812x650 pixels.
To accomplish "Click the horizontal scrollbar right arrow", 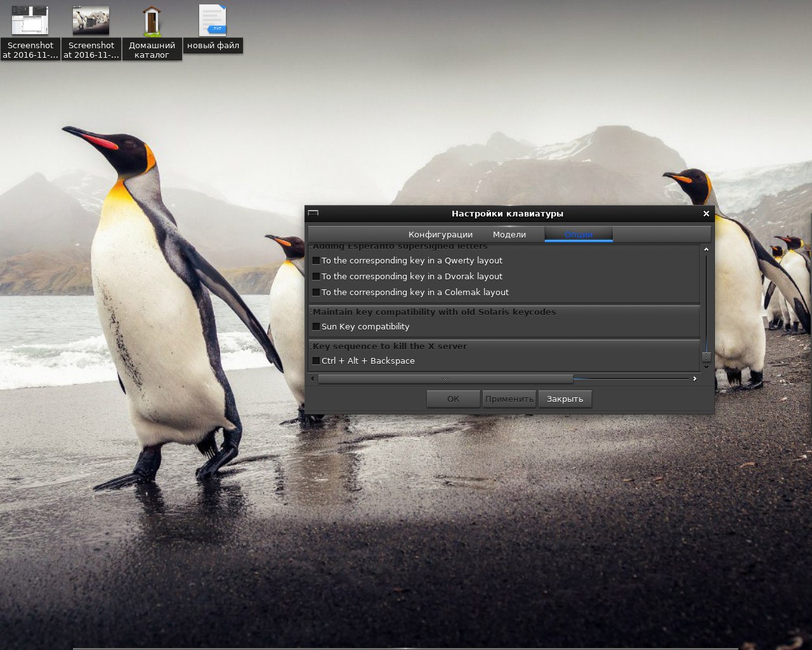I will tap(695, 379).
